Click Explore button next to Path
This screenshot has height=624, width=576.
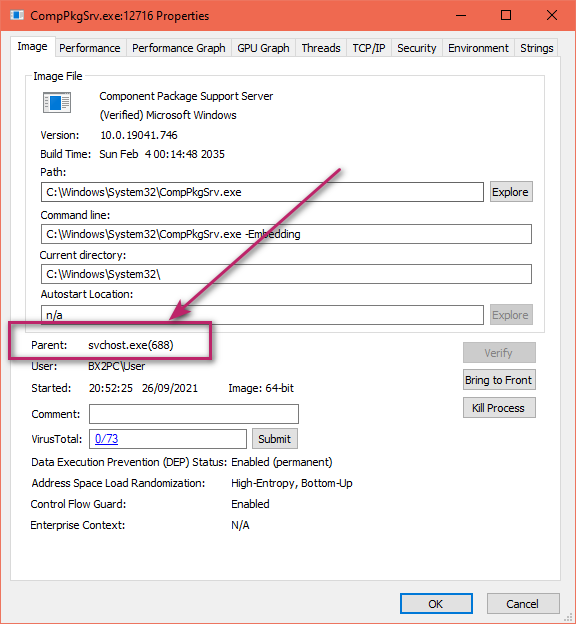(511, 192)
